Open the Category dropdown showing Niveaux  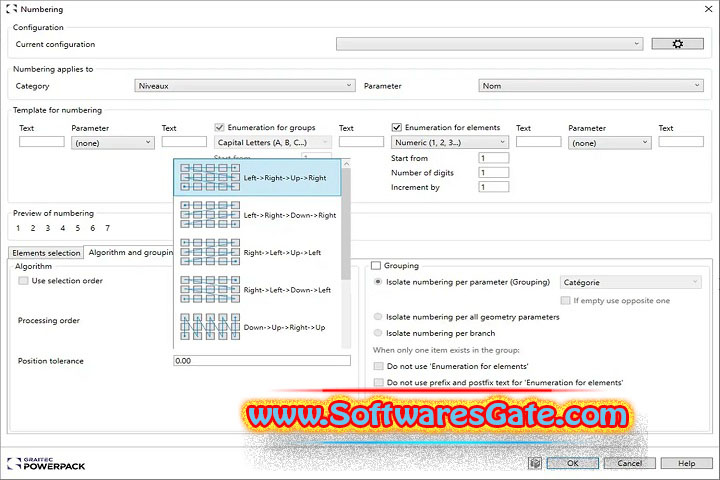click(245, 85)
